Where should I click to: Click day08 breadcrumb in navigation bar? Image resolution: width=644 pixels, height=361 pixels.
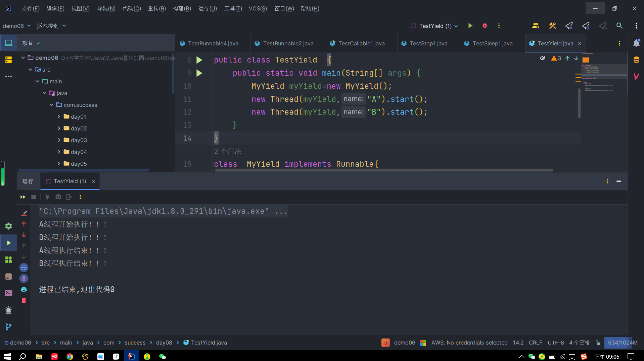(x=164, y=343)
